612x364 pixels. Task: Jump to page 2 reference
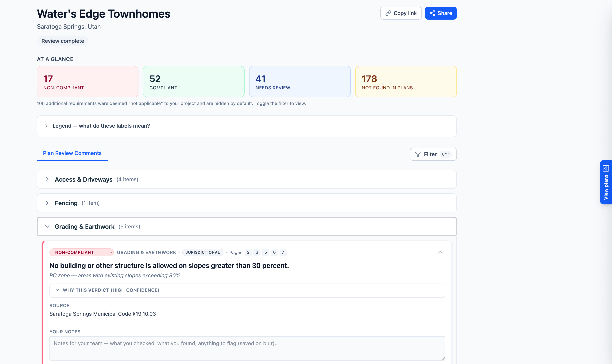pyautogui.click(x=248, y=252)
